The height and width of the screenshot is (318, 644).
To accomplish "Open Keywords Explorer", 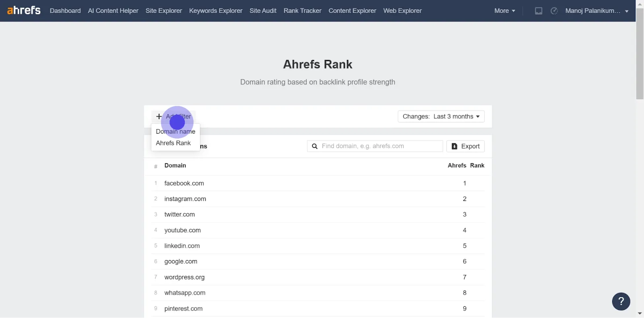I will click(216, 11).
